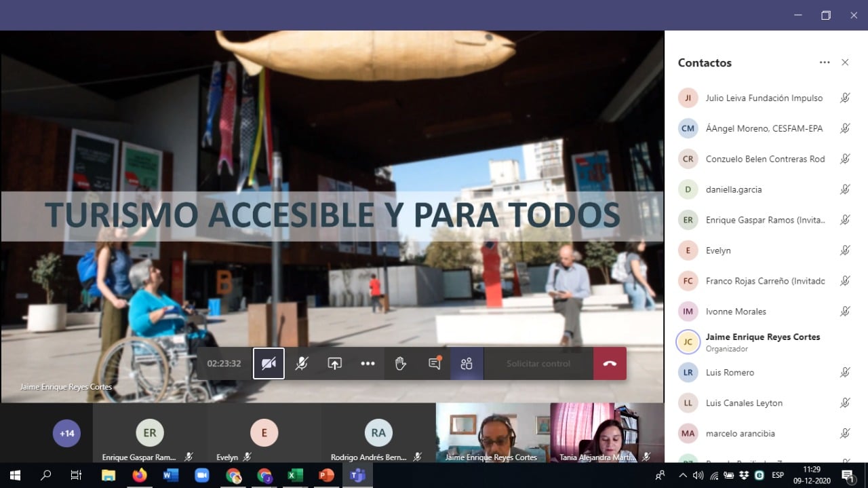
Task: Launch Excel from the taskbar
Action: point(295,475)
